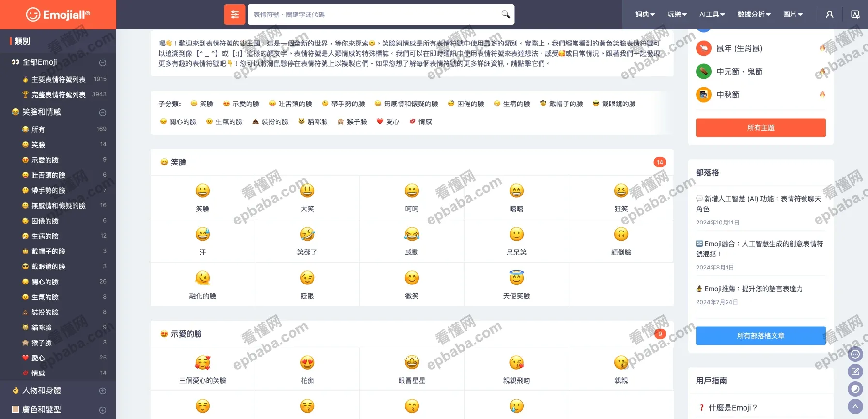Image resolution: width=868 pixels, height=419 pixels.
Task: Open the language switch icon
Action: pyautogui.click(x=855, y=15)
